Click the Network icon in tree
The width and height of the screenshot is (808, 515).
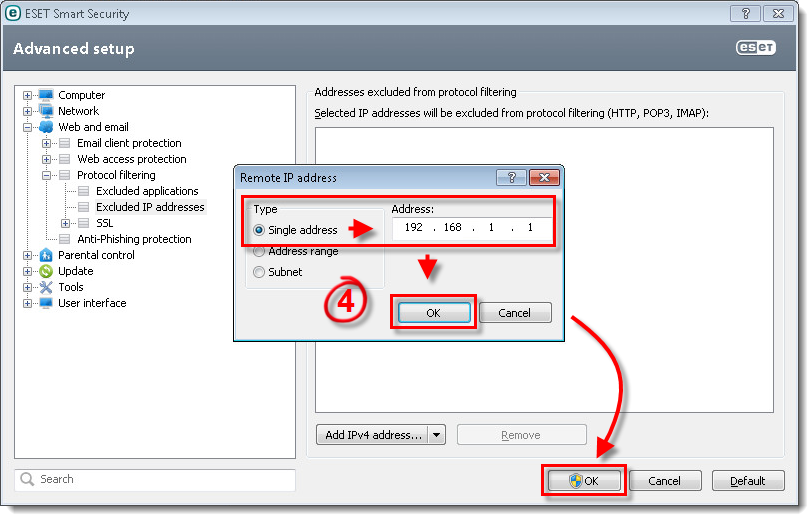point(45,111)
